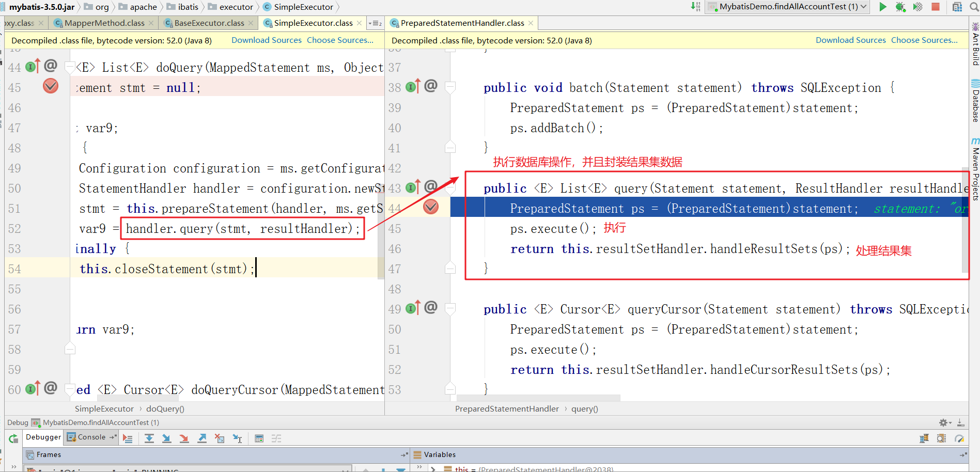This screenshot has width=980, height=472.
Task: Click the doQuery() breadcrumb below left editor
Action: (165, 409)
